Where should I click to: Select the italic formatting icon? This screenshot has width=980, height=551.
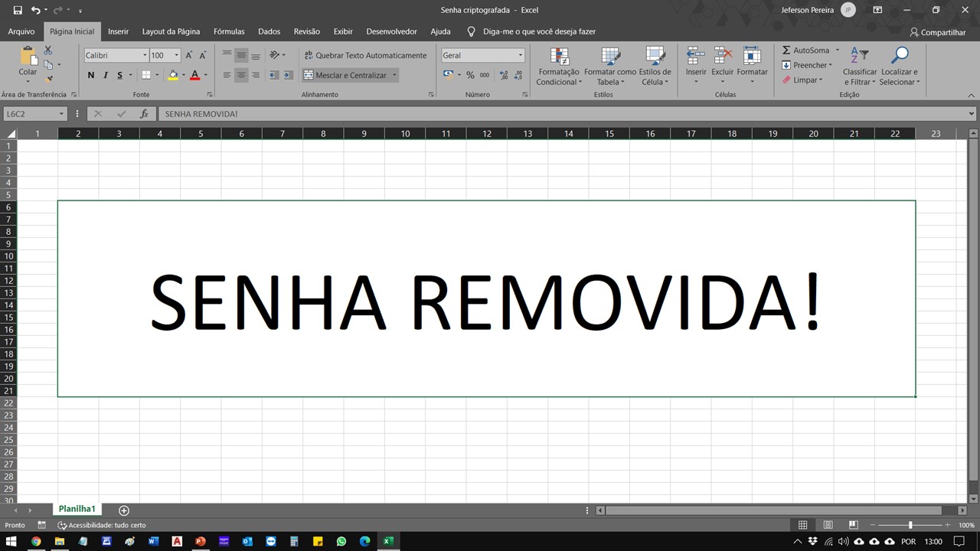pyautogui.click(x=105, y=75)
